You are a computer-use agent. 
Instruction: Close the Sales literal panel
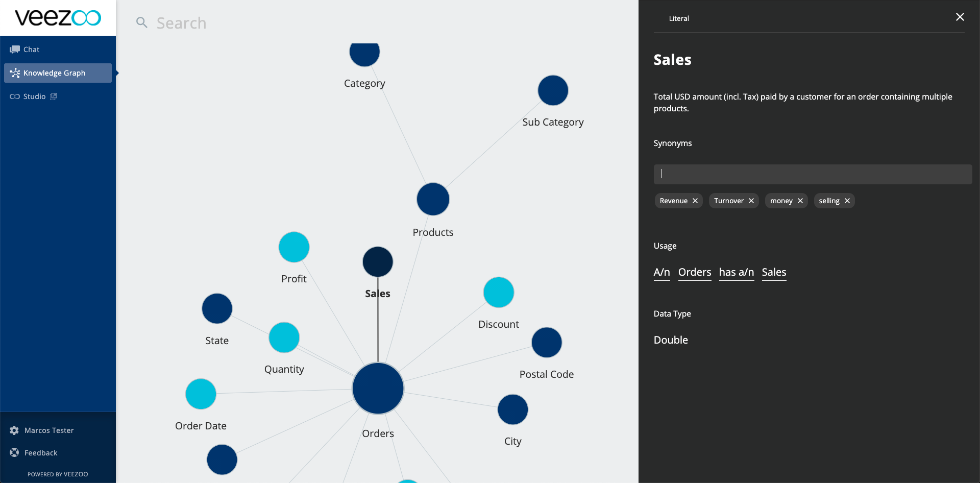pos(960,17)
